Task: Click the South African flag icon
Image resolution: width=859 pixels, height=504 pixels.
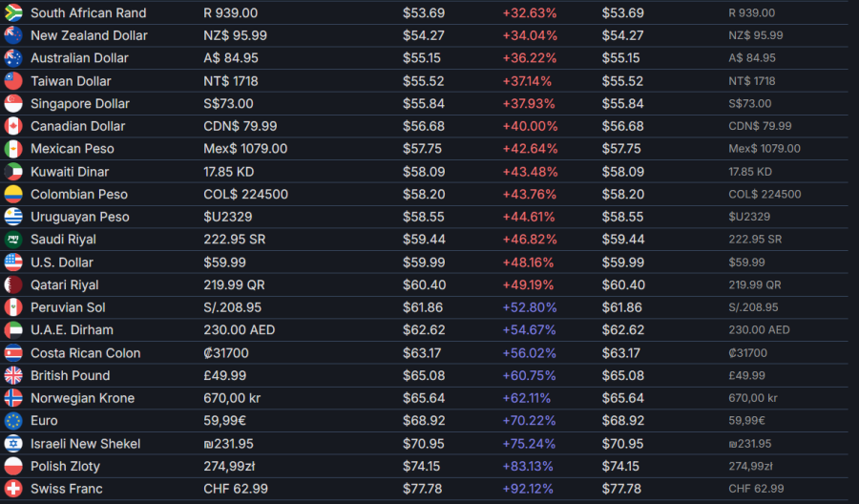Action: click(13, 13)
